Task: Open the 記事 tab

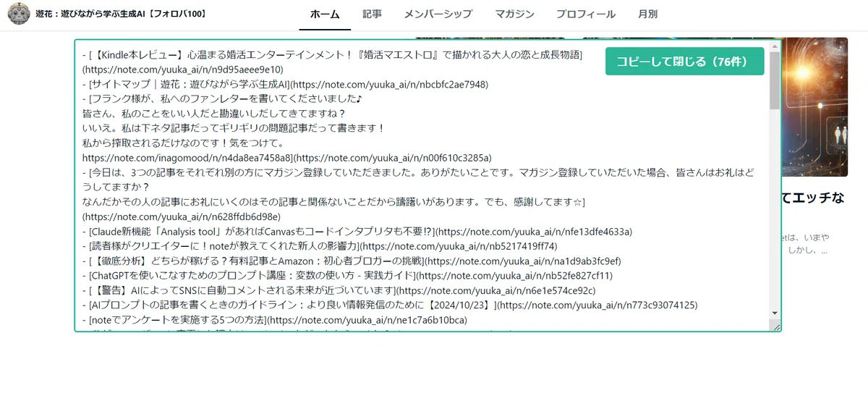Action: pos(373,14)
